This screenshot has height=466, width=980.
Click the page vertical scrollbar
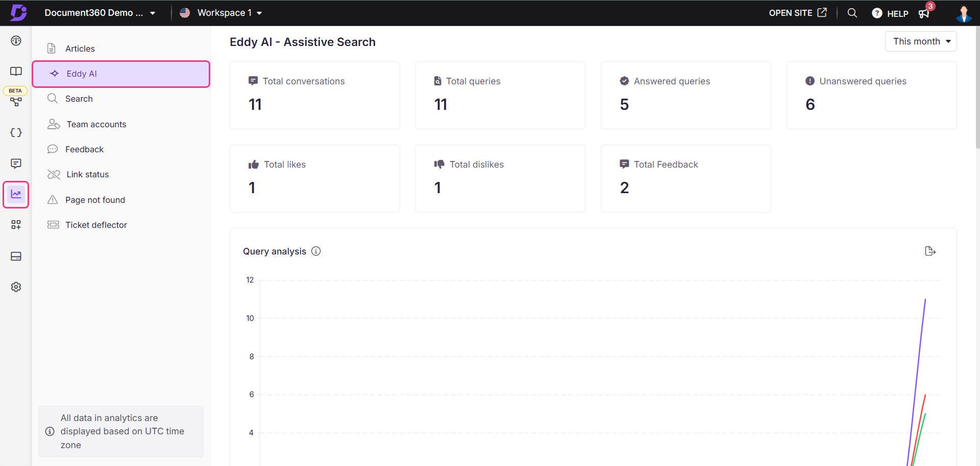tap(977, 87)
